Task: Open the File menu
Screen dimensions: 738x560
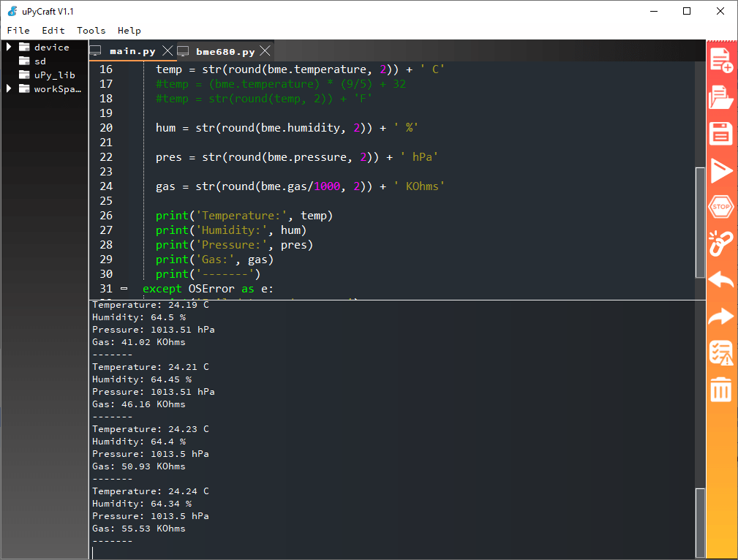Action: click(x=18, y=31)
